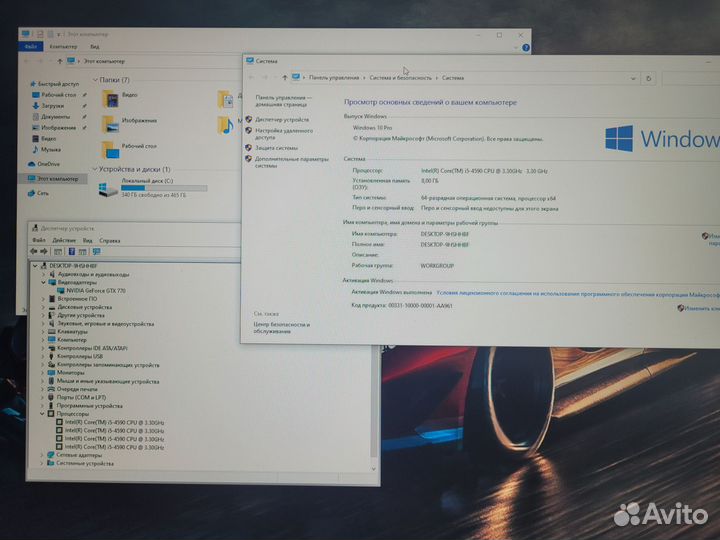Open the Компьютер ribbon tab in Explorer

[x=63, y=46]
